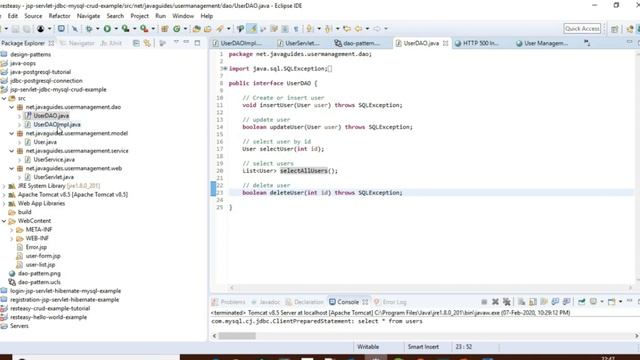Open the Source menu

33,16
